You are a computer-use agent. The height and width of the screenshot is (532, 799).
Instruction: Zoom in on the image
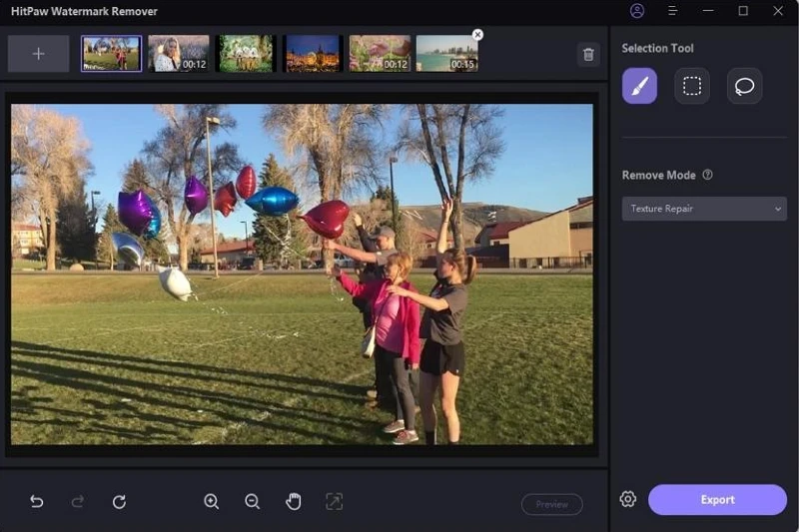pyautogui.click(x=212, y=502)
